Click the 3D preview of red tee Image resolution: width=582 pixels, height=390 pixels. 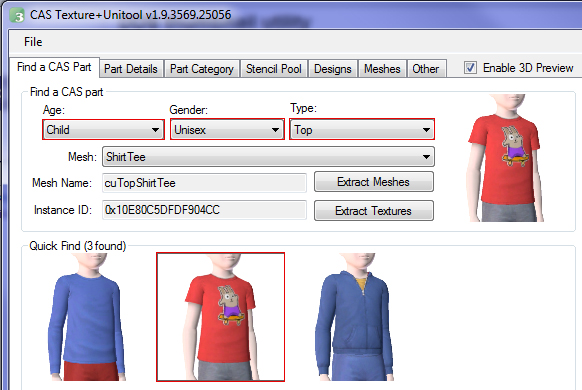coord(505,158)
